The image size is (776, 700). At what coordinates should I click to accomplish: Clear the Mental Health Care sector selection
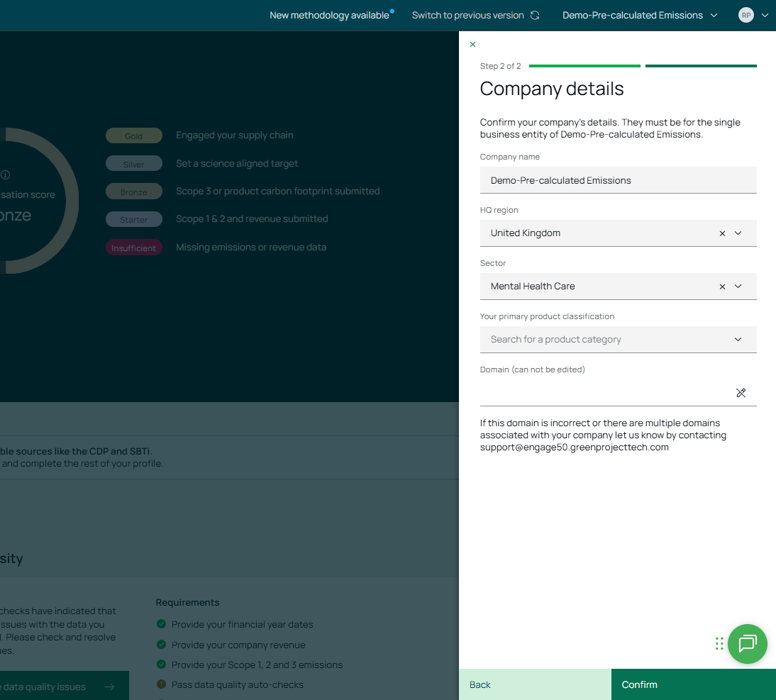pyautogui.click(x=722, y=287)
